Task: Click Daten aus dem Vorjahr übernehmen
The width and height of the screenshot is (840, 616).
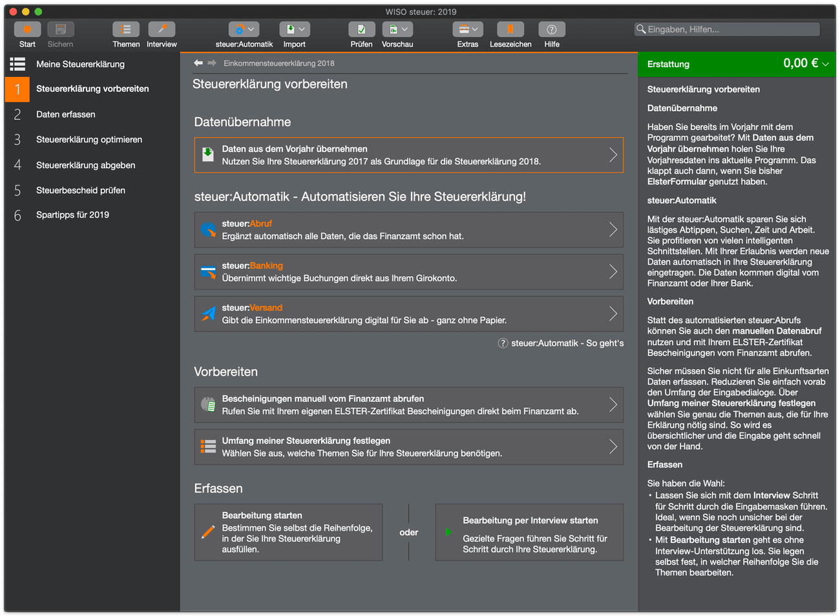Action: (x=409, y=155)
